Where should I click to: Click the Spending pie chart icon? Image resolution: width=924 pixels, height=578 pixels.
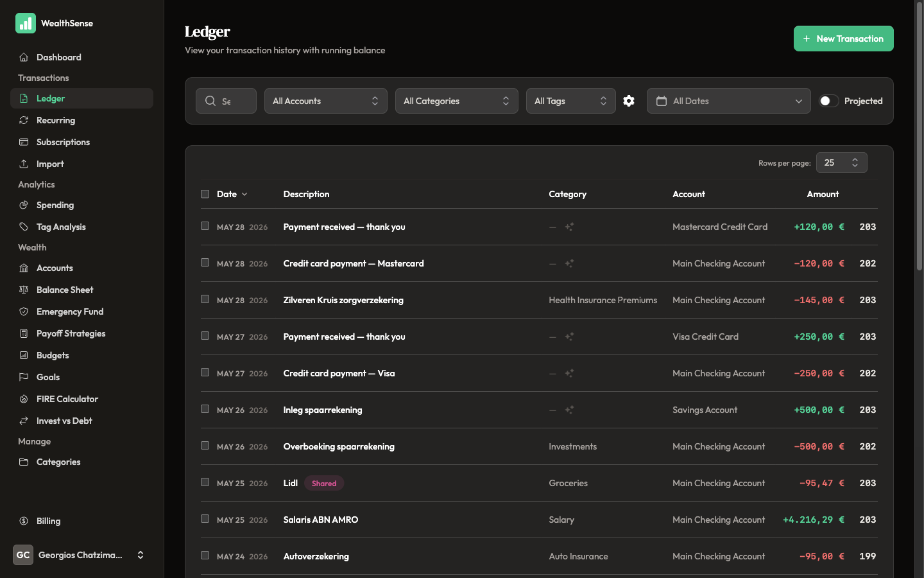pyautogui.click(x=24, y=205)
